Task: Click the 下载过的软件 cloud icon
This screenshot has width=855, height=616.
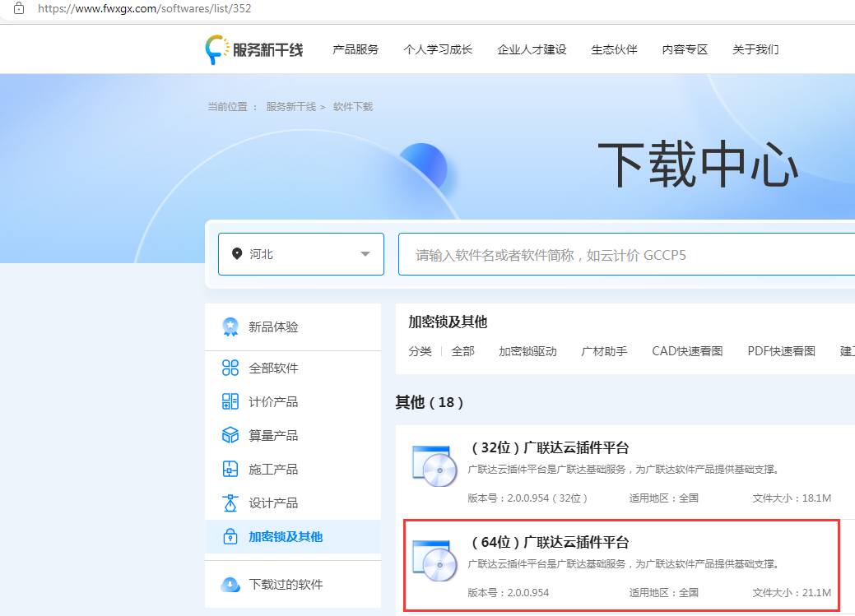Action: pyautogui.click(x=230, y=585)
